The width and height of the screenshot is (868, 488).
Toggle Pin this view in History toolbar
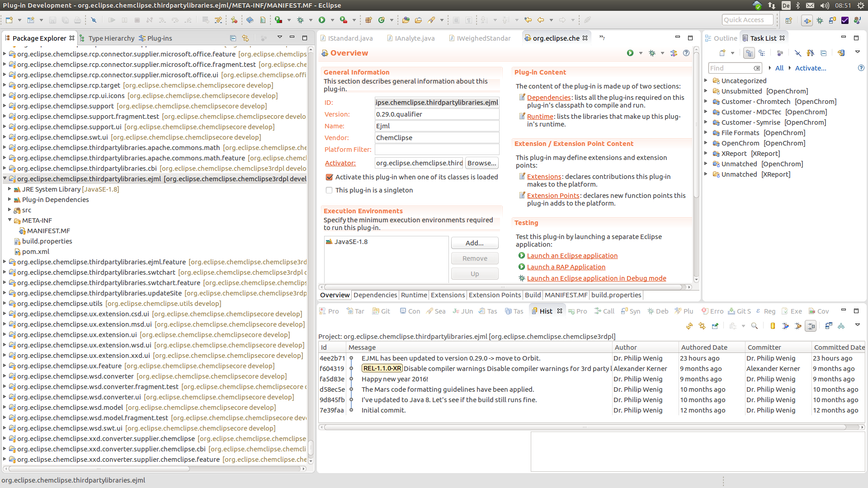coord(715,326)
